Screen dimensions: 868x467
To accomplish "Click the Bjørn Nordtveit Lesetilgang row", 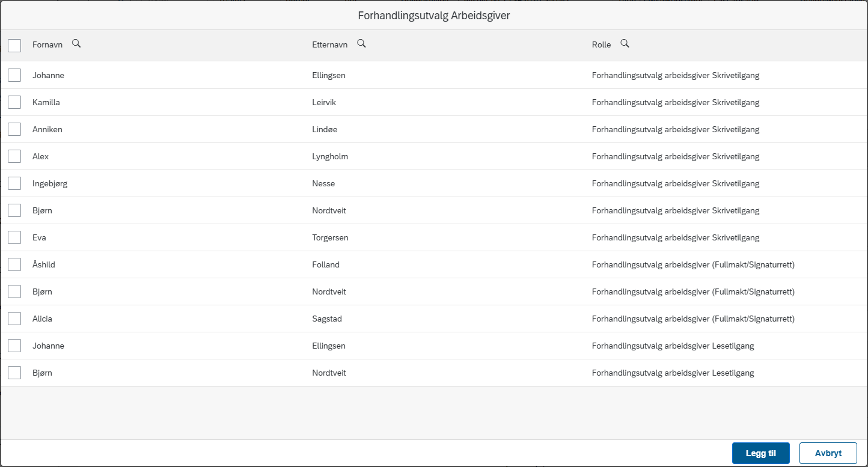I will [x=434, y=373].
